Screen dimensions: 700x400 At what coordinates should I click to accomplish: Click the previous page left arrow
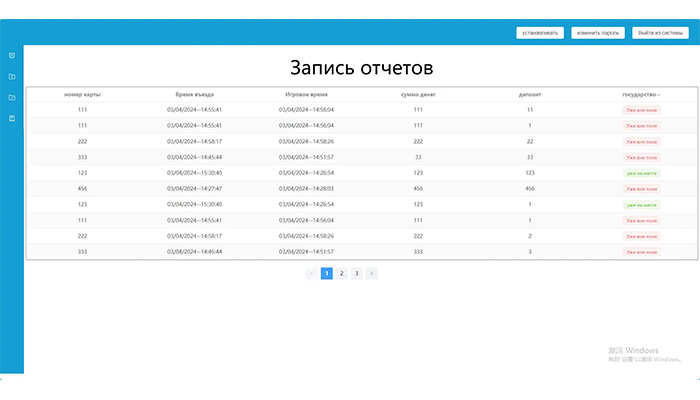point(311,273)
